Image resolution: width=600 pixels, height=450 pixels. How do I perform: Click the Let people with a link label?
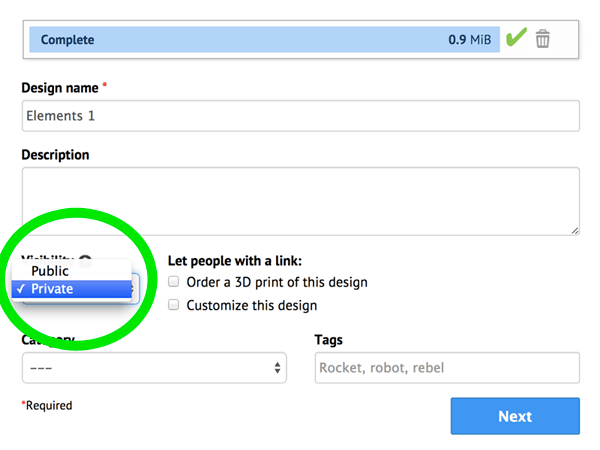(x=235, y=261)
